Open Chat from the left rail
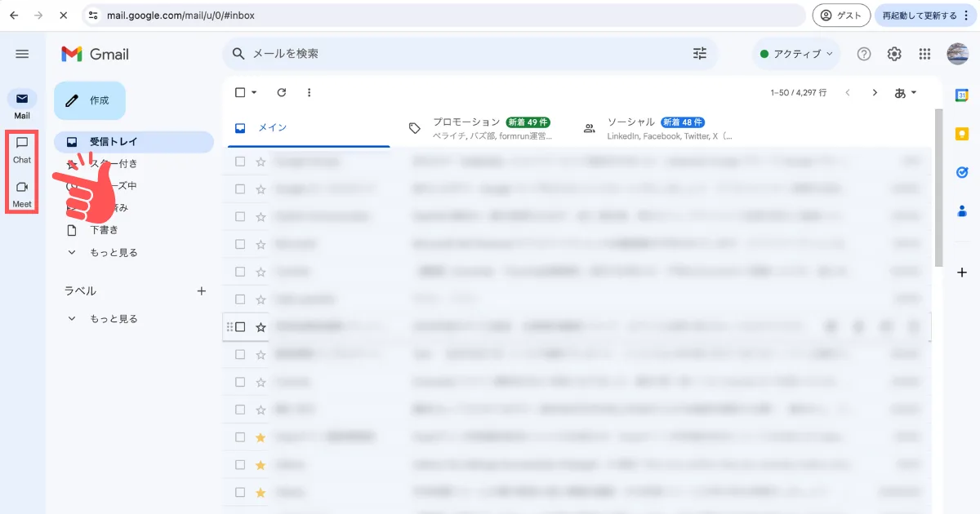 22,149
